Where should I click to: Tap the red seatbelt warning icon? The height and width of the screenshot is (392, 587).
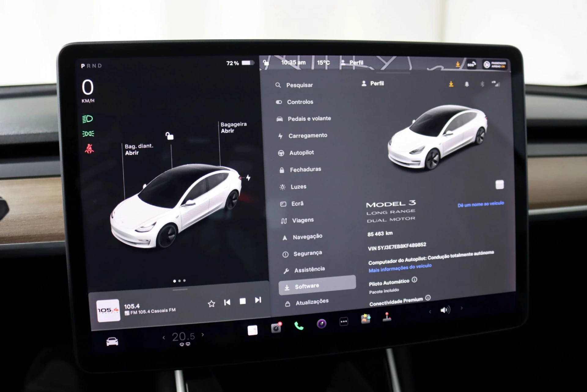89,149
